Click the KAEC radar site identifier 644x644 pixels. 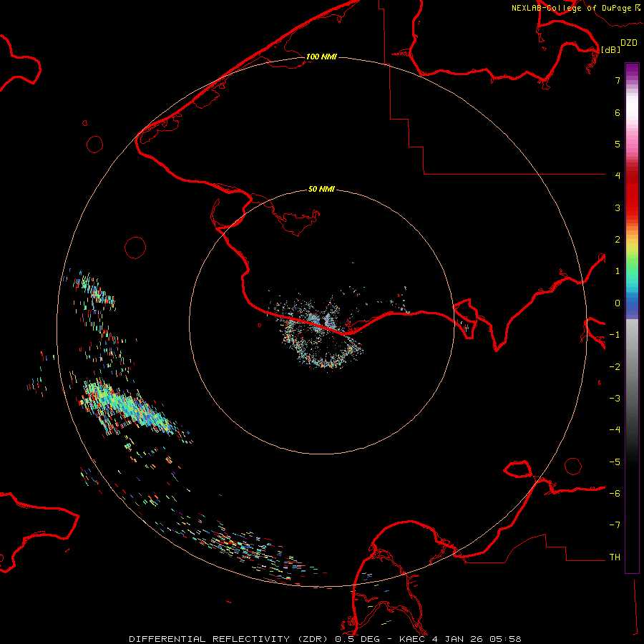tap(412, 639)
